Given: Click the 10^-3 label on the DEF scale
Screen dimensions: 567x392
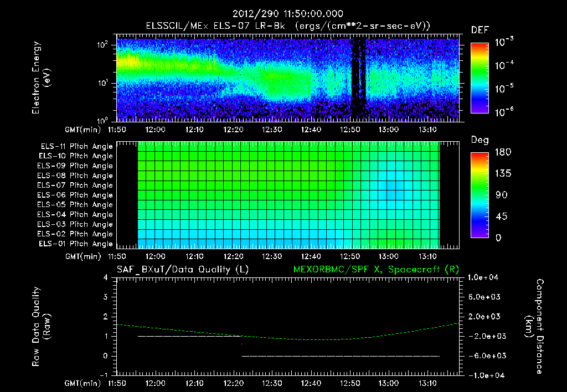Looking at the screenshot, I should (x=504, y=42).
